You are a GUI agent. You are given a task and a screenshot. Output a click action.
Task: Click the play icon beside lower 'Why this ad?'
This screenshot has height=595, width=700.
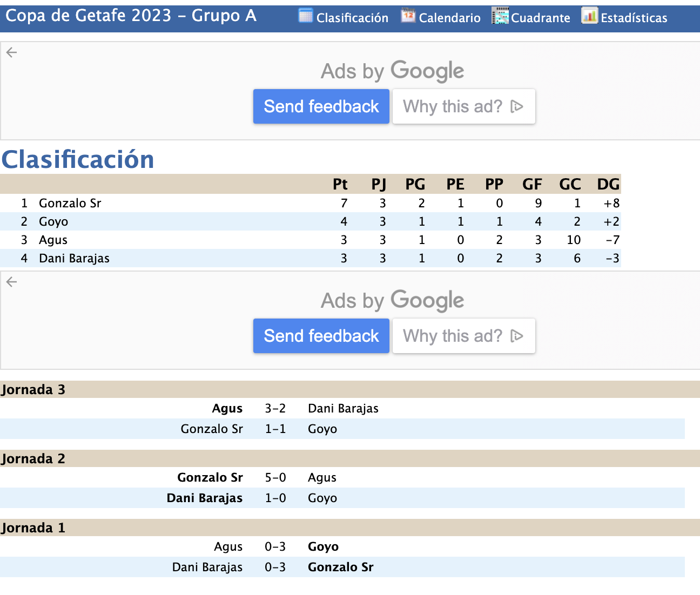tap(517, 336)
